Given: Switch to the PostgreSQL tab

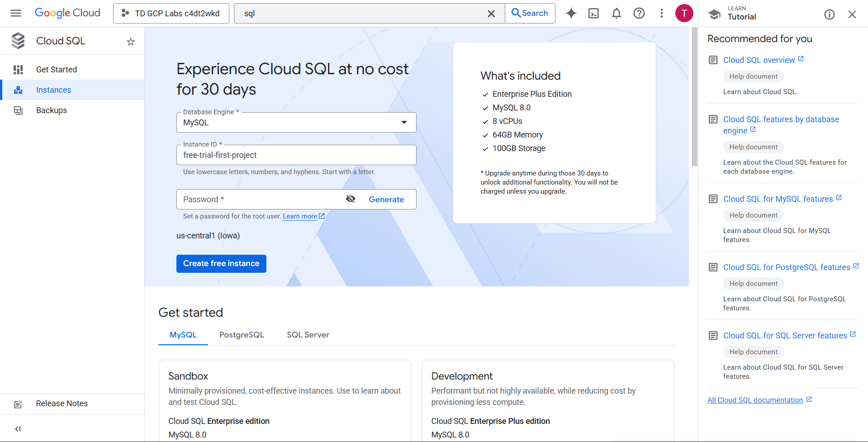Looking at the screenshot, I should pyautogui.click(x=242, y=335).
